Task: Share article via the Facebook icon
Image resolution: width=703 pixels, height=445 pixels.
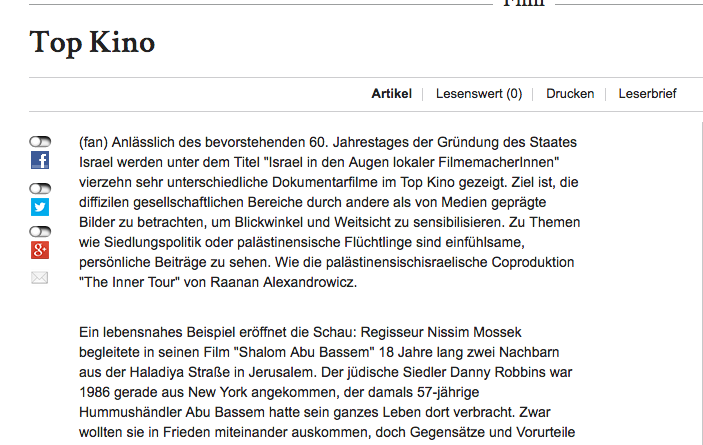Action: click(x=40, y=160)
